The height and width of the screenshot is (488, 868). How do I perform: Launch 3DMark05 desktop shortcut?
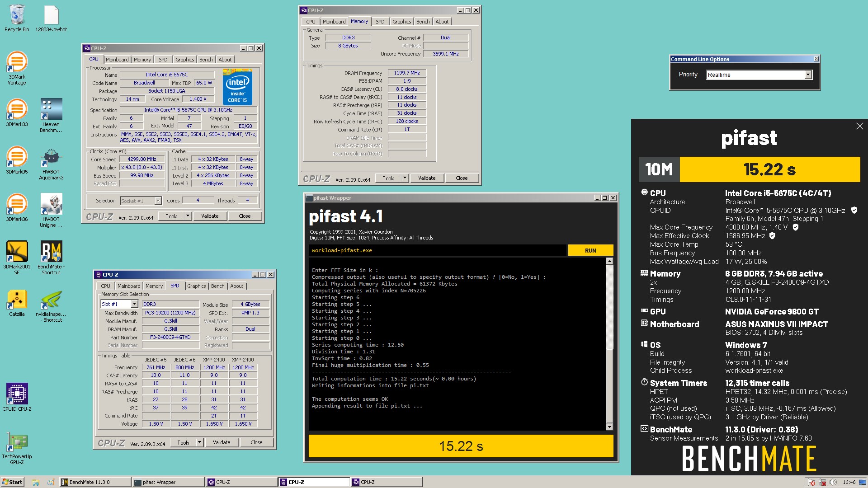coord(17,160)
